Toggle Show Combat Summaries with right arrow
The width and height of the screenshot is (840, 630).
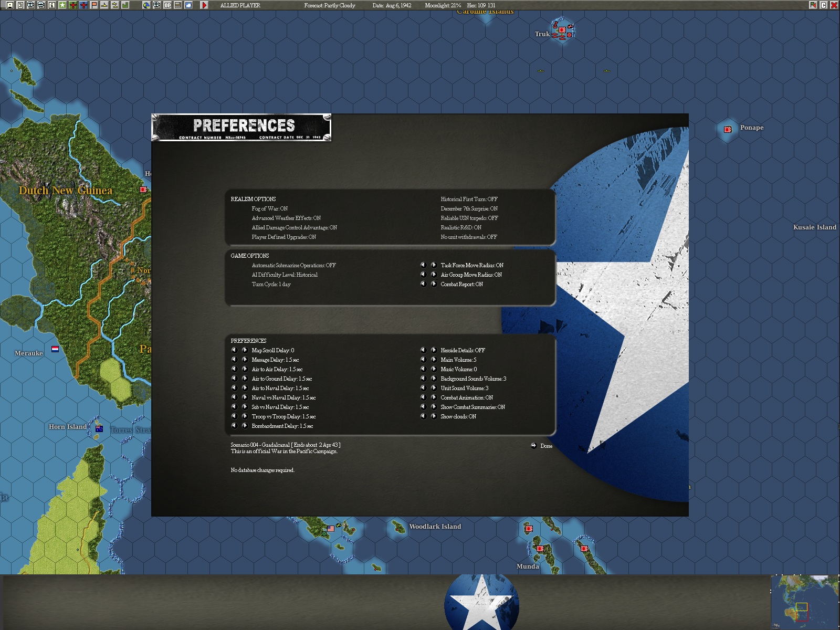coord(434,407)
